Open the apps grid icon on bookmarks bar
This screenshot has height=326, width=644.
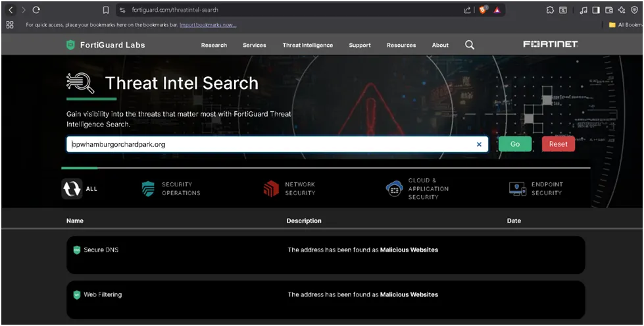pyautogui.click(x=10, y=24)
